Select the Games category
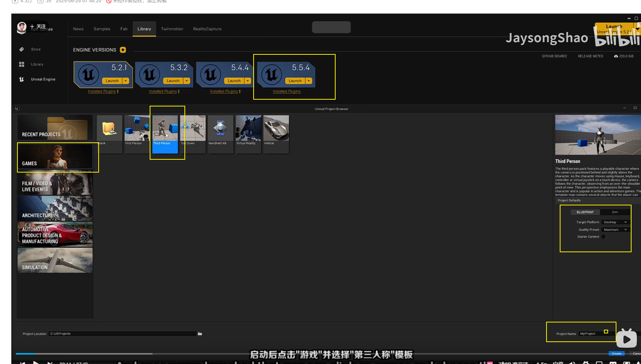The image size is (641, 364). point(55,156)
